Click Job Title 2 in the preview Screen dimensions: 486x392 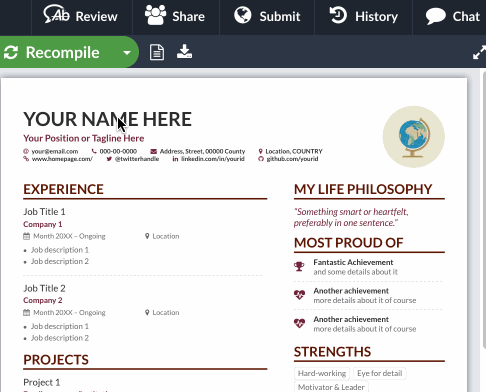click(x=44, y=288)
